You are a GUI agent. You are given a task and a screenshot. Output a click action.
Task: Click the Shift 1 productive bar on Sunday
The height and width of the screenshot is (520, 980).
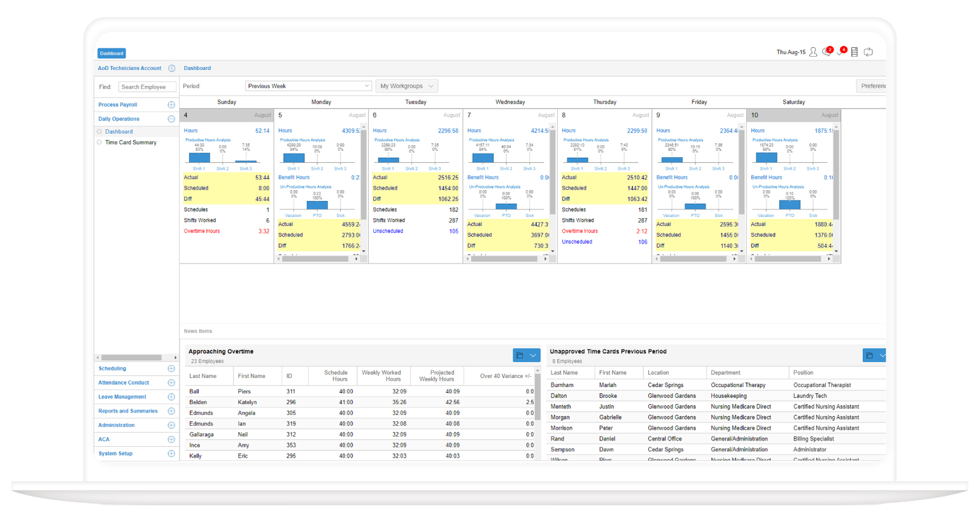coord(199,158)
